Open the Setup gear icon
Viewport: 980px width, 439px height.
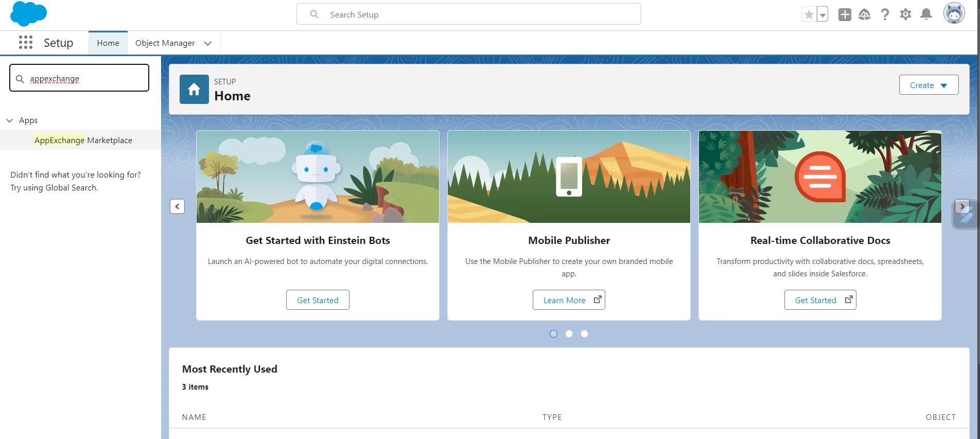(x=905, y=14)
